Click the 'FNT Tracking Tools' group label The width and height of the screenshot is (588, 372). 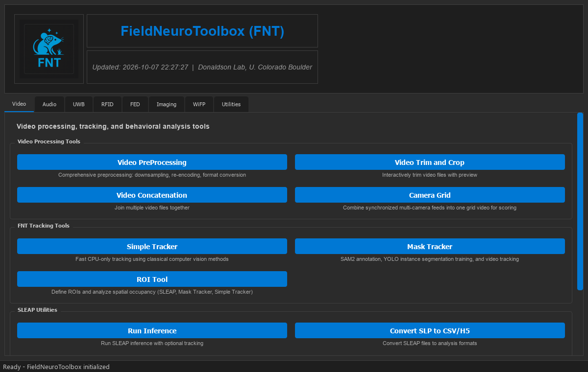[x=44, y=226]
